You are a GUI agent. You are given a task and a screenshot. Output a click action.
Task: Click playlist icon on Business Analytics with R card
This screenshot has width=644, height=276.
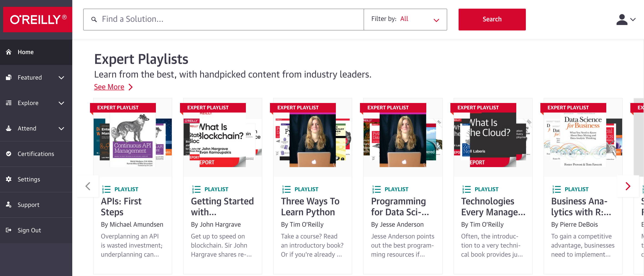point(557,189)
